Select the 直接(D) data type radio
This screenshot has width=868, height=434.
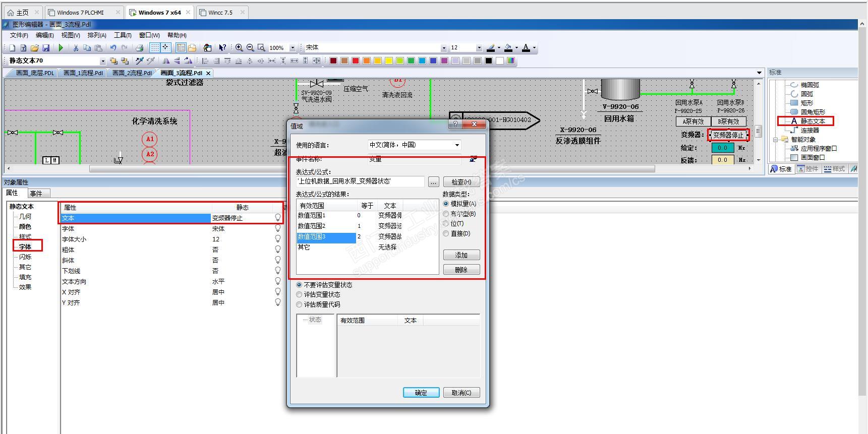pos(446,233)
